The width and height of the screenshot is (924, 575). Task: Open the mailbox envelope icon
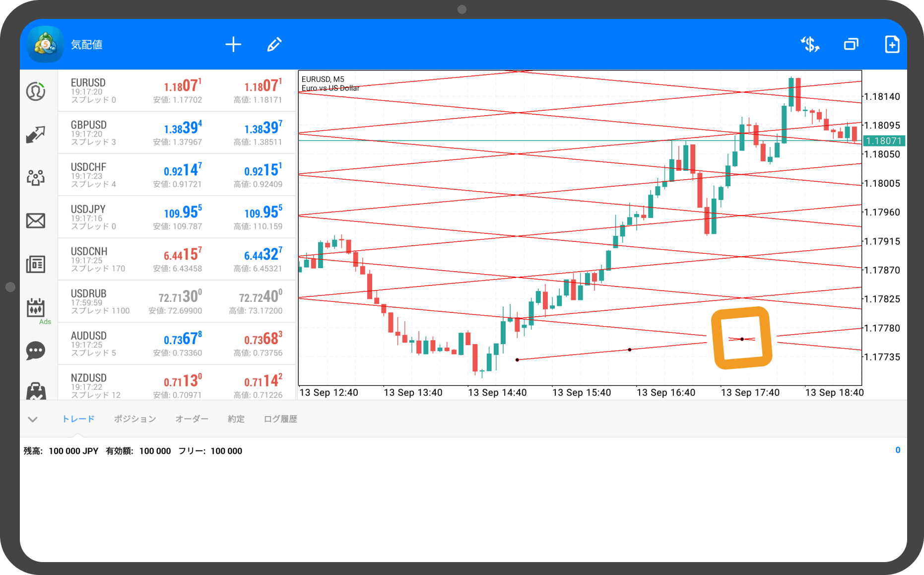point(36,220)
